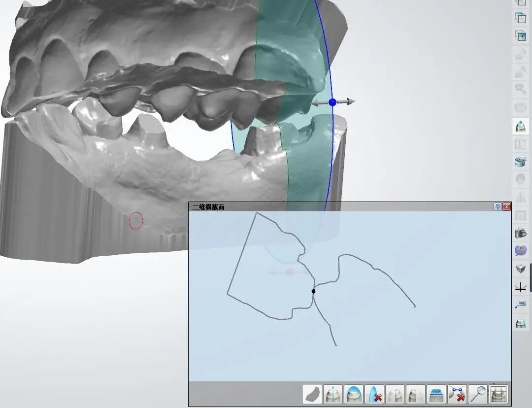This screenshot has width=532, height=408.
Task: Click the blue heart-shaped color map icon
Action: (521, 250)
